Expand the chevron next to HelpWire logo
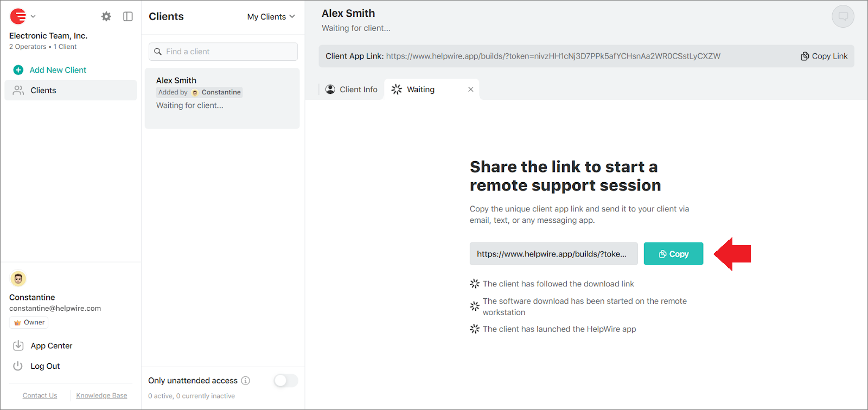This screenshot has height=410, width=868. tap(33, 16)
